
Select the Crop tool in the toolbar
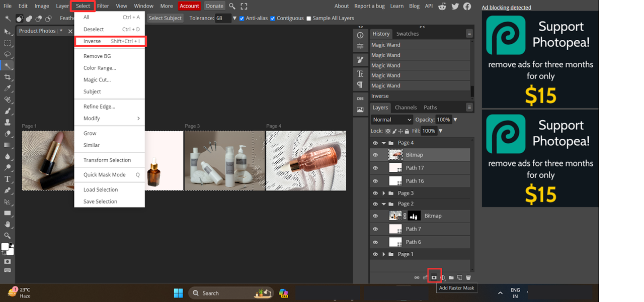pyautogui.click(x=8, y=77)
